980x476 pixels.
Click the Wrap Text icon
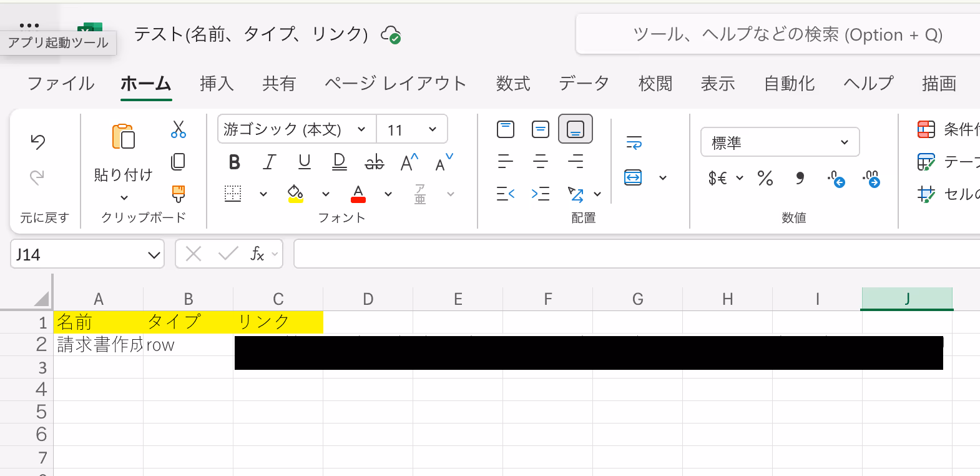click(x=634, y=143)
